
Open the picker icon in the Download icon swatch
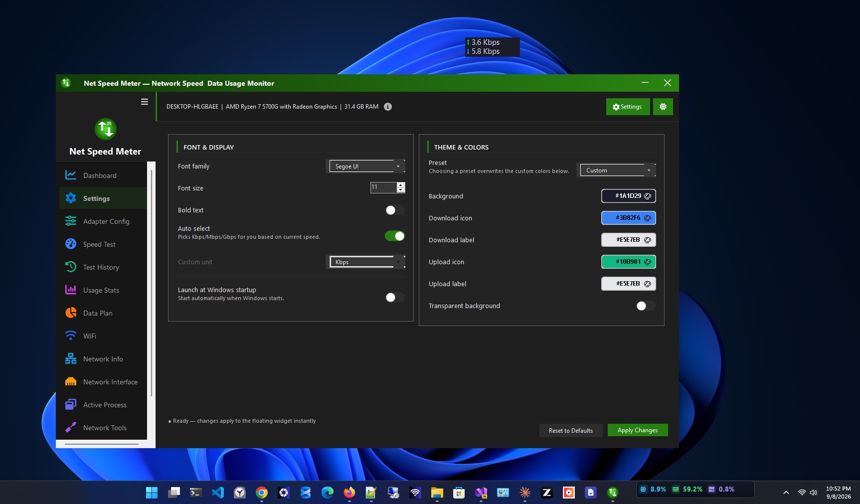[648, 218]
